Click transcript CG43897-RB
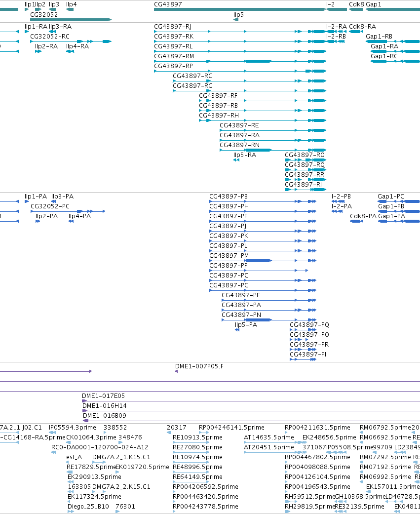Image resolution: width=420 pixels, height=514 pixels. (x=218, y=105)
